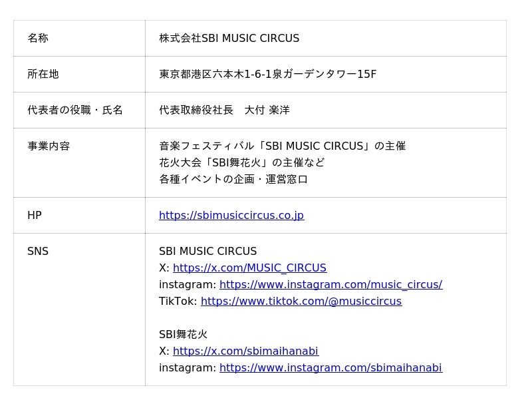The height and width of the screenshot is (406, 532).
Task: Click the SNS row label
Action: coord(38,252)
